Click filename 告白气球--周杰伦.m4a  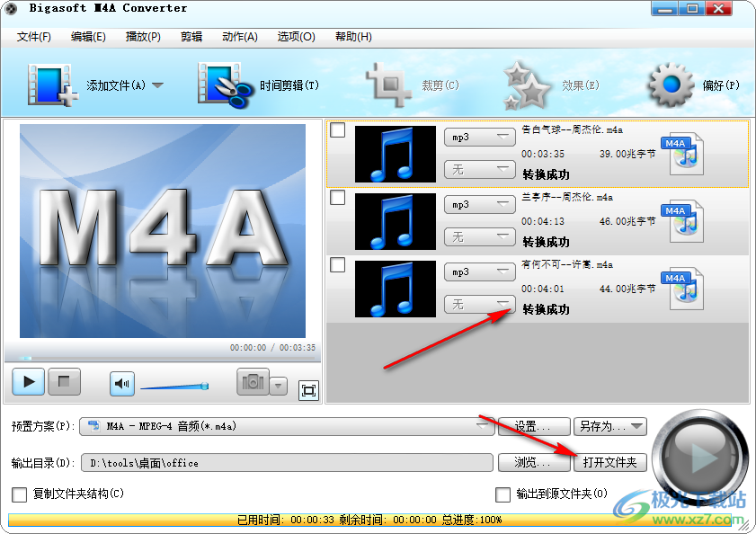573,129
